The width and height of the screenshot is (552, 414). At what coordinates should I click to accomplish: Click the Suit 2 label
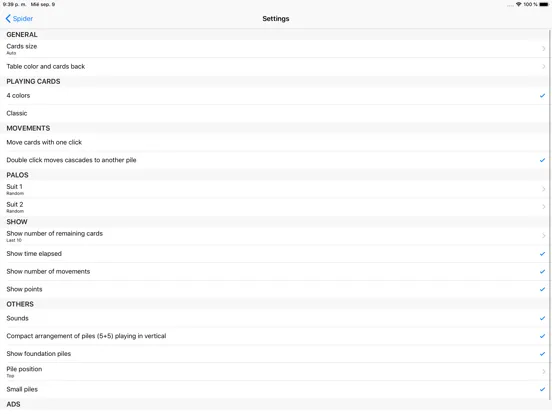[14, 205]
